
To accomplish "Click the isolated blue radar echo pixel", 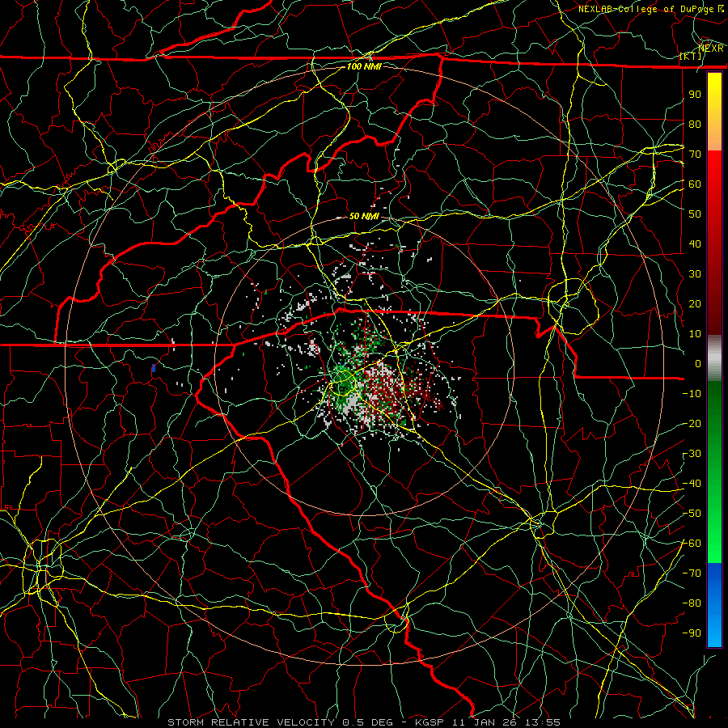I will (x=154, y=368).
